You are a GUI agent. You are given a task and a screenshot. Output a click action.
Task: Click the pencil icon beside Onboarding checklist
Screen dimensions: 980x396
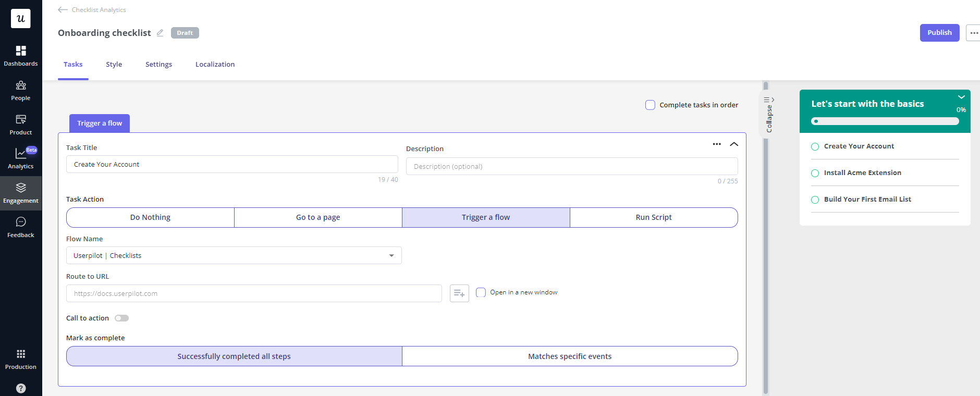[160, 33]
